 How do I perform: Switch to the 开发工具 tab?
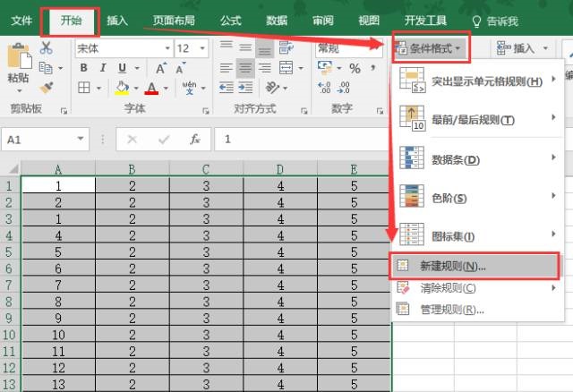click(425, 21)
